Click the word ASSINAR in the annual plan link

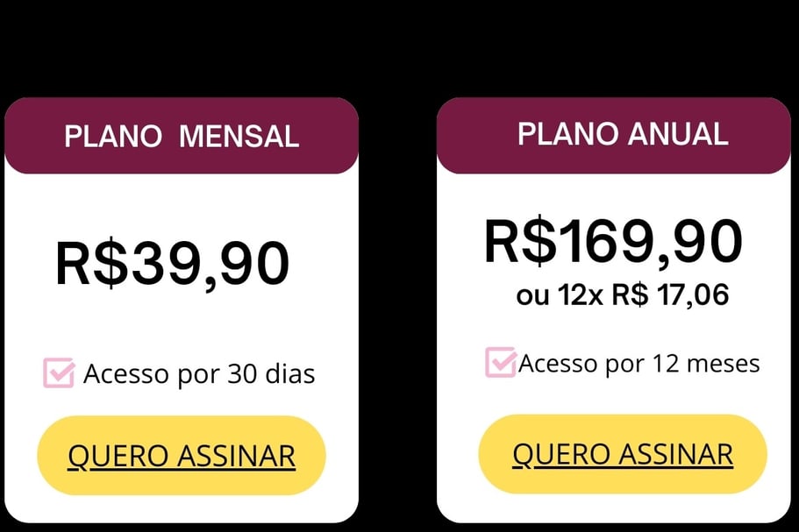tap(676, 454)
